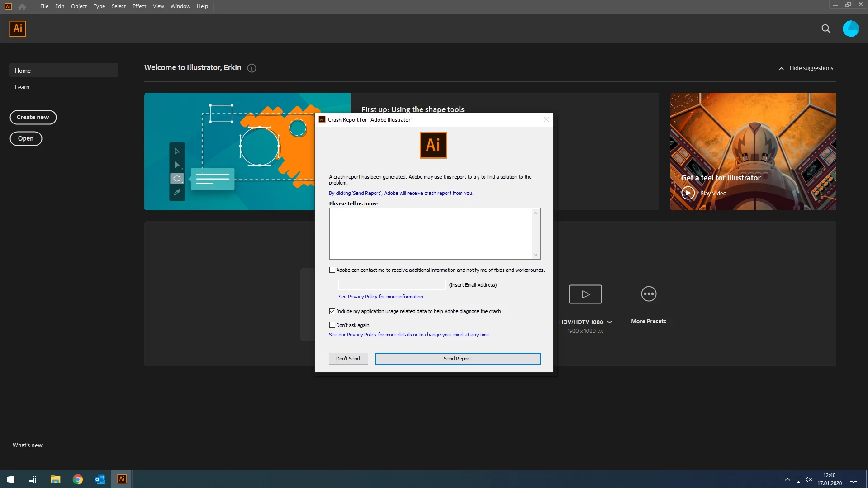Open the Effect menu
Viewport: 868px width, 488px height.
click(x=139, y=6)
